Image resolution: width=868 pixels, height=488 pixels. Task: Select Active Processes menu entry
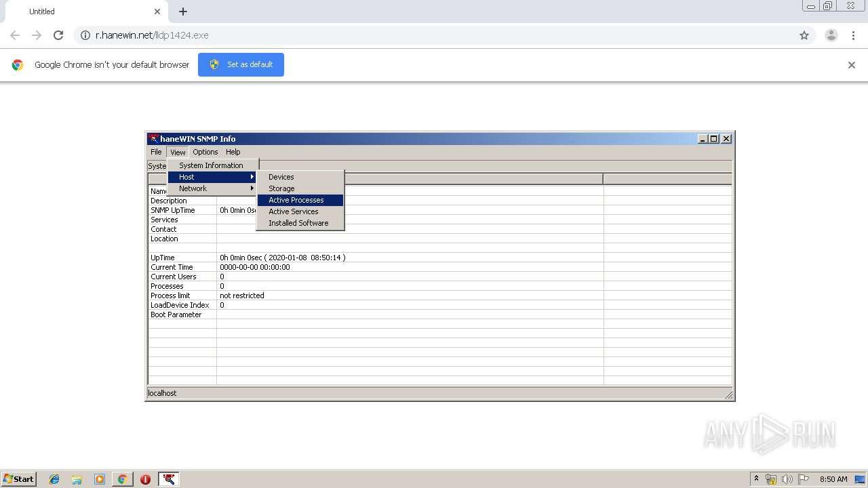tap(300, 200)
